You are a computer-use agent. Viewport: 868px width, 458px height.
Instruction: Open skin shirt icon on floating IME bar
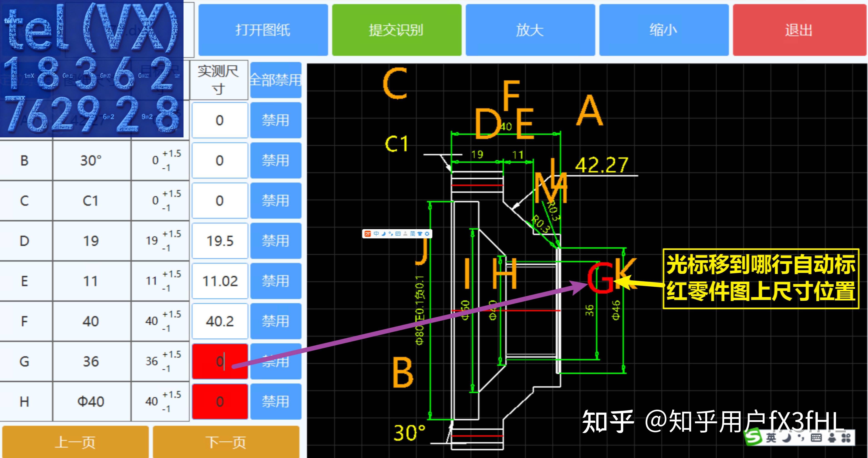(x=420, y=234)
